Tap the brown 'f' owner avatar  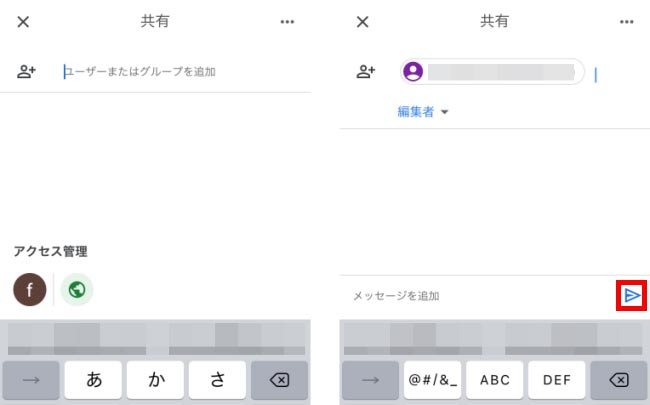pyautogui.click(x=30, y=289)
